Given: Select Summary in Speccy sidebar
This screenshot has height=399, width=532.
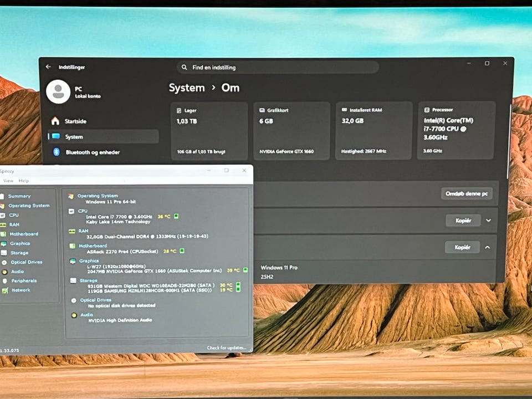Looking at the screenshot, I should tap(19, 196).
